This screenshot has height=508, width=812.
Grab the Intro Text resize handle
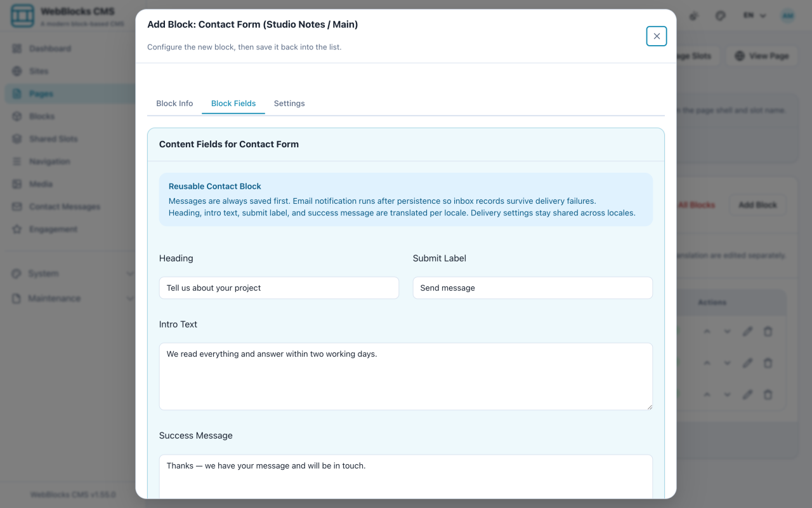(x=649, y=406)
